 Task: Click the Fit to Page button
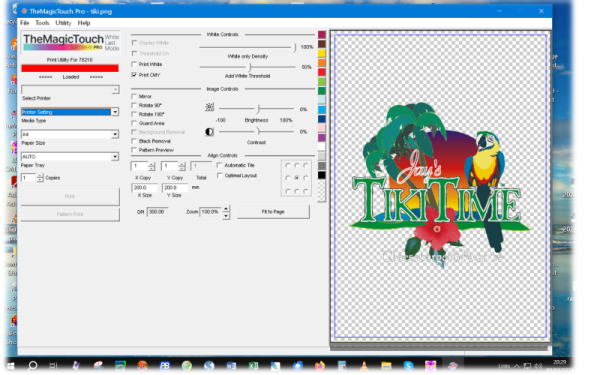point(273,211)
